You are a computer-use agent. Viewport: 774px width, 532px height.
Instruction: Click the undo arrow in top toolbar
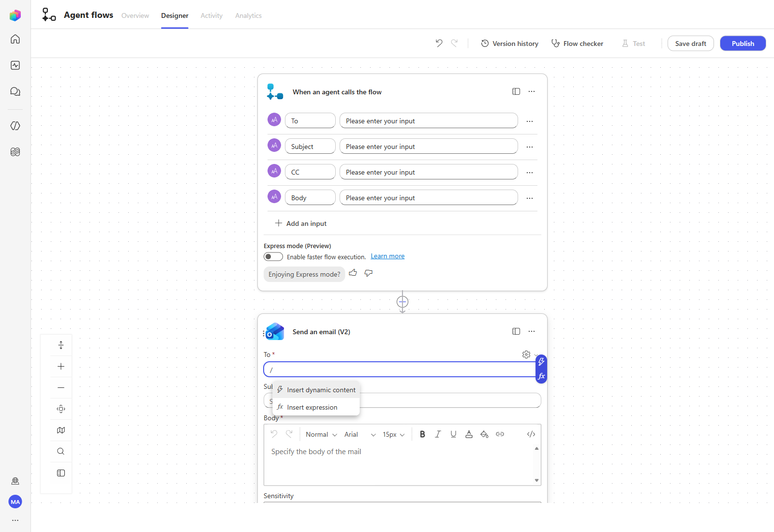(x=439, y=43)
